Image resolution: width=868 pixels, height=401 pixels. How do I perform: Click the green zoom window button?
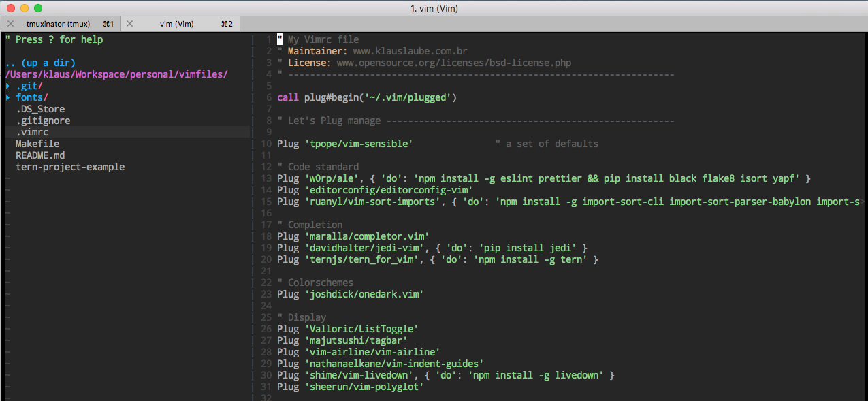(37, 8)
